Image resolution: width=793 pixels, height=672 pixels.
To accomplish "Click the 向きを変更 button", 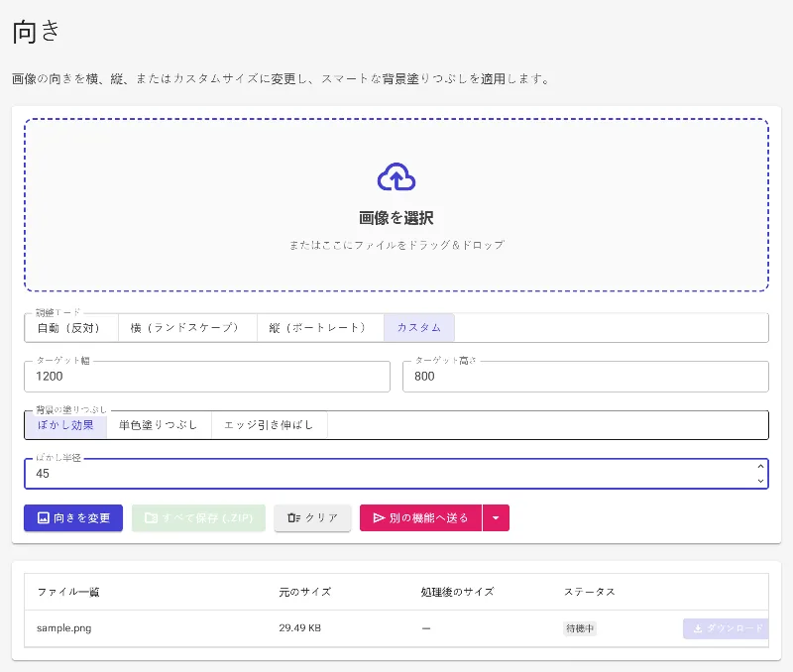I will [73, 517].
